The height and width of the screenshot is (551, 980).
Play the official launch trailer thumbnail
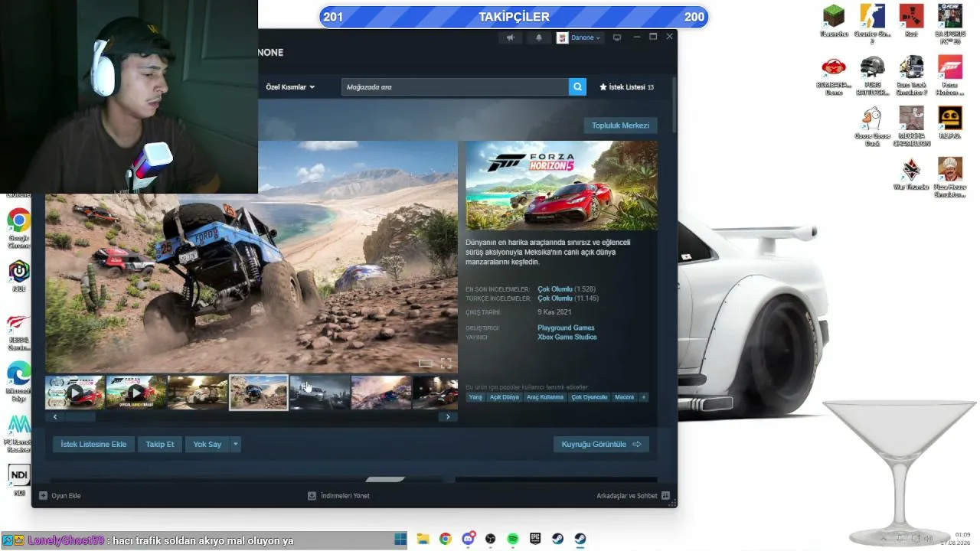tap(136, 393)
